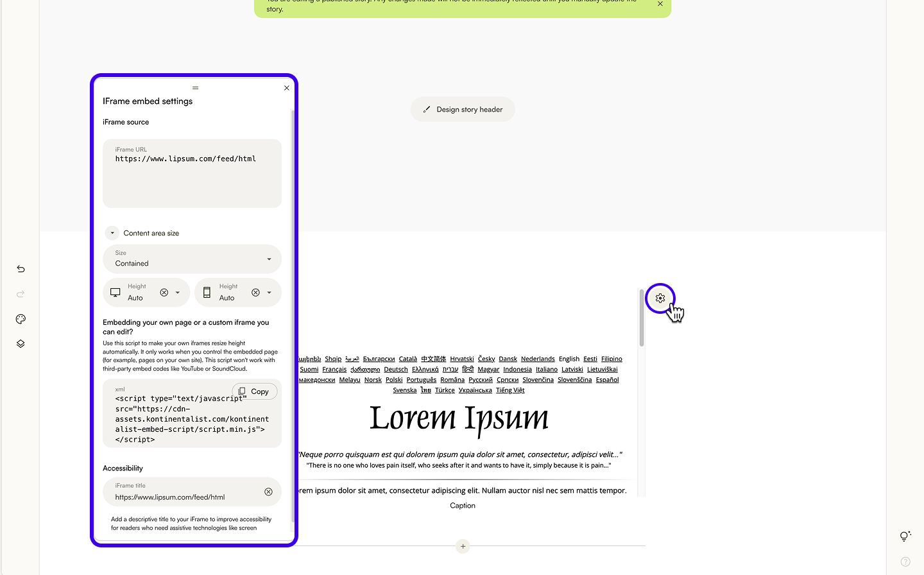Copy the embed script code
The width and height of the screenshot is (924, 575).
click(x=255, y=391)
